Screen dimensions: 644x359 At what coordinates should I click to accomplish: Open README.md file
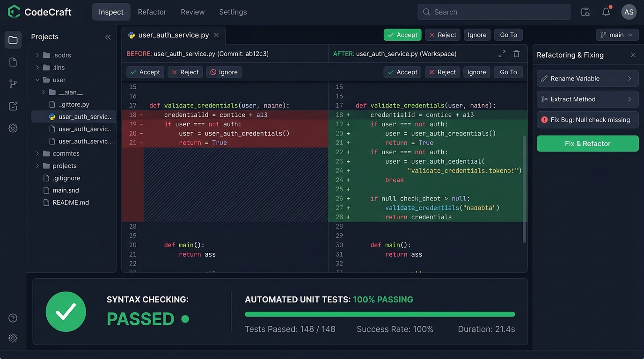click(66, 202)
